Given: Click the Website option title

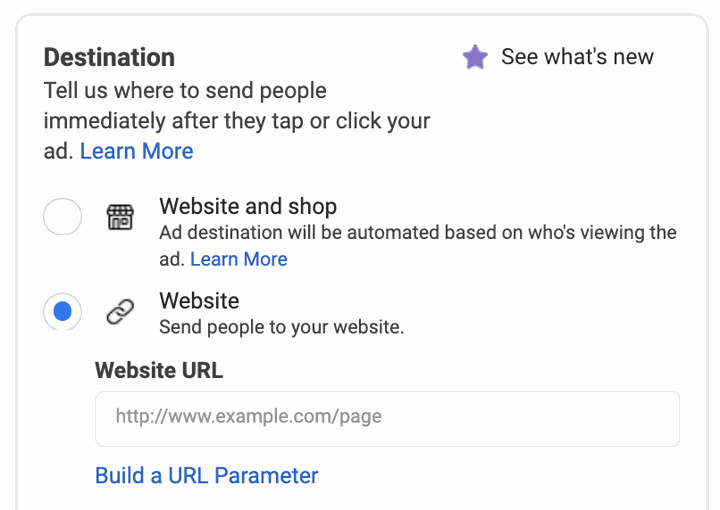Looking at the screenshot, I should pos(199,301).
